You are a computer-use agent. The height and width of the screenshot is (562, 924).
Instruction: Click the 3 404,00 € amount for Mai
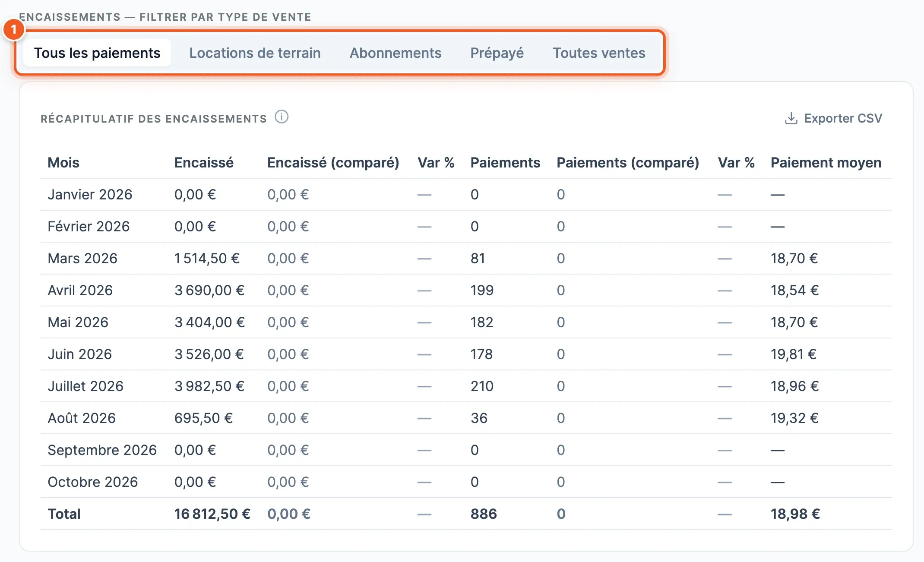(209, 322)
